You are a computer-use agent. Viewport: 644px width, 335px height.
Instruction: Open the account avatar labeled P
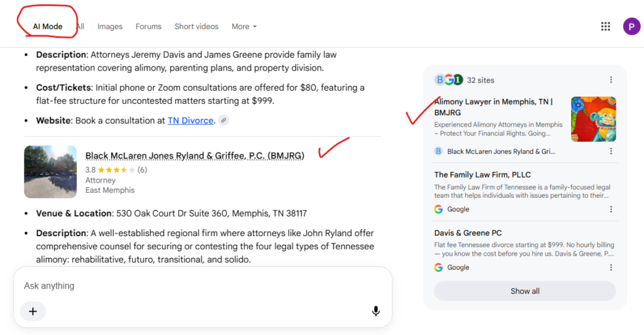tap(631, 26)
